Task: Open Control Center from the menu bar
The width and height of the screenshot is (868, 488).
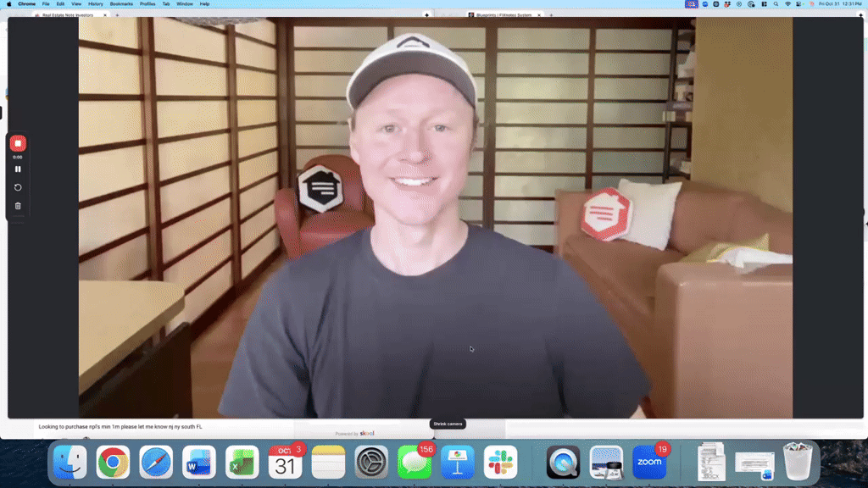Action: coord(799,4)
